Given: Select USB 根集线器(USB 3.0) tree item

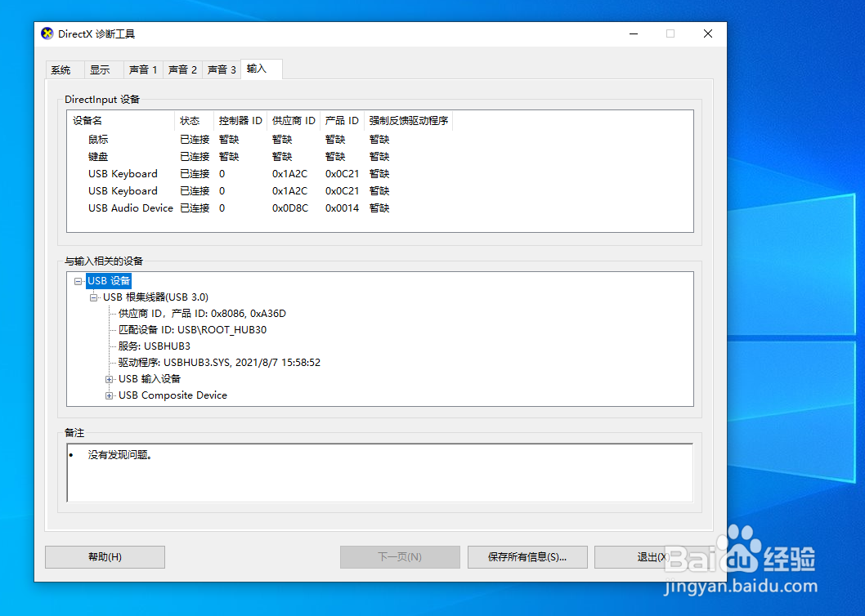Looking at the screenshot, I should pos(155,297).
